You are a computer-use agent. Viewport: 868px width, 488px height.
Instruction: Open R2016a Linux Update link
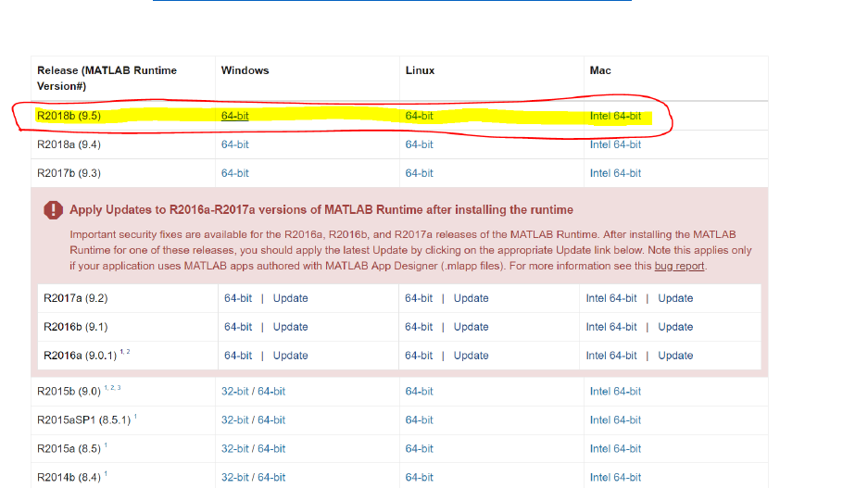[x=472, y=356]
